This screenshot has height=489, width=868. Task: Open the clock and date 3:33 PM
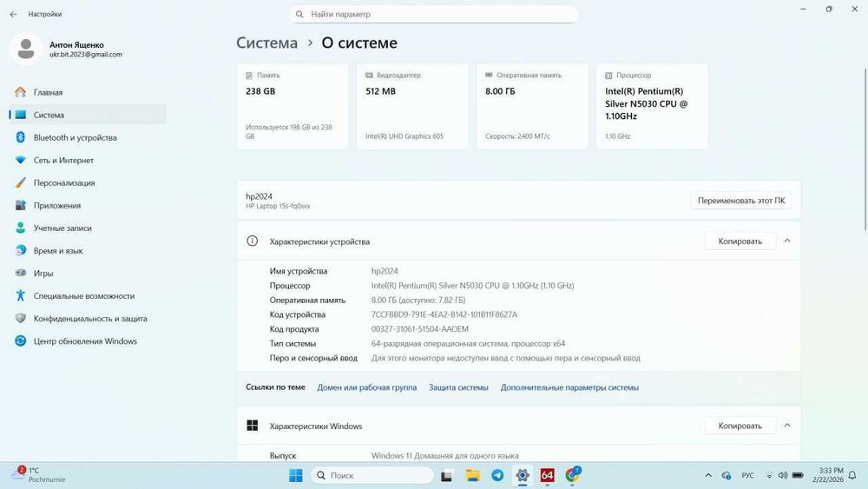[x=827, y=475]
